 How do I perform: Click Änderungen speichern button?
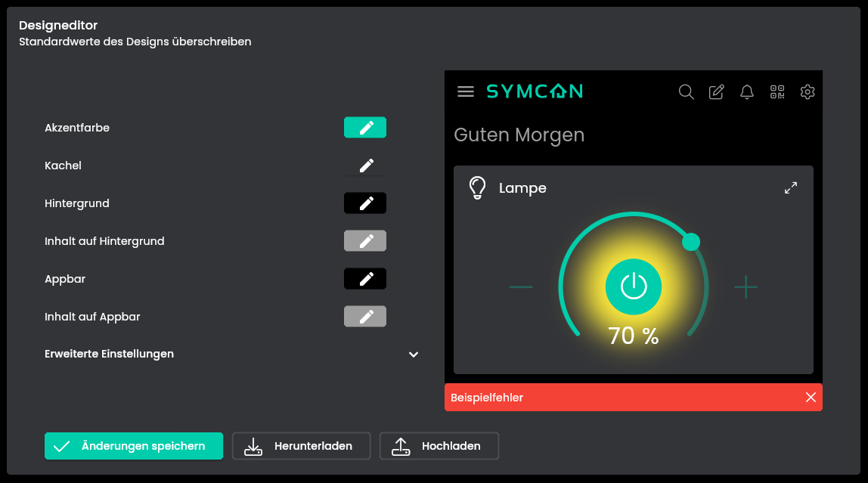click(x=134, y=446)
